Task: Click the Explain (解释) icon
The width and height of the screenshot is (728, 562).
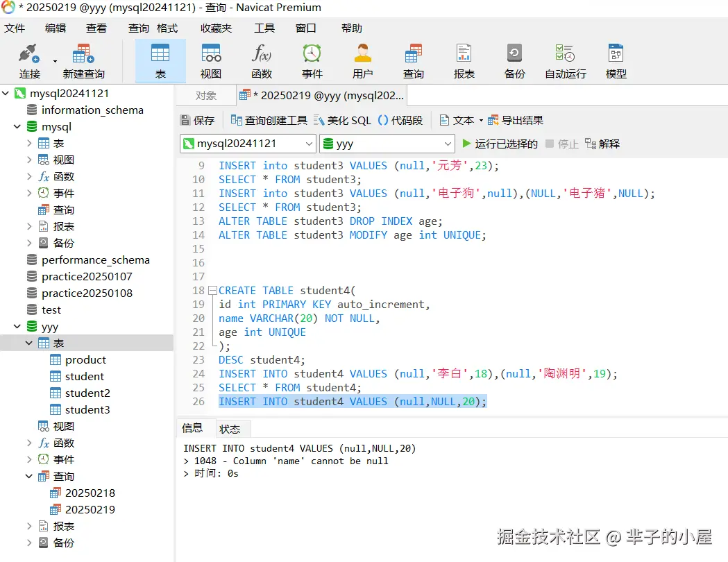Action: 591,144
